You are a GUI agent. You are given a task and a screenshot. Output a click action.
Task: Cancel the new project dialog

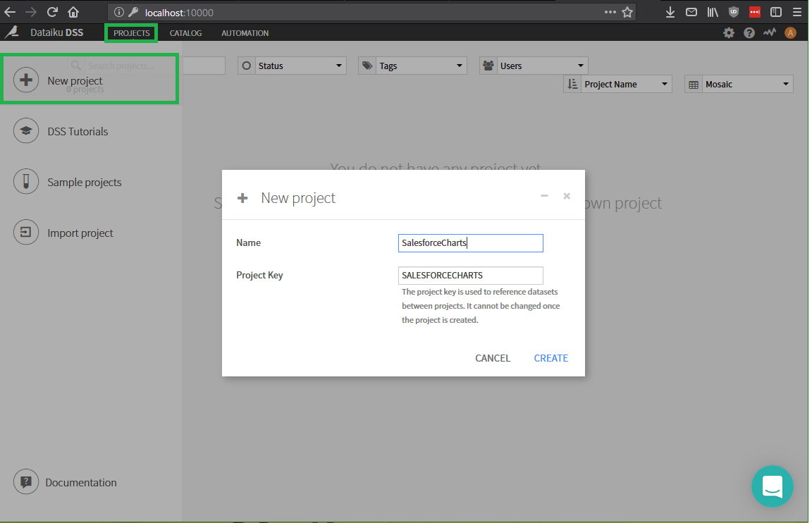[x=493, y=358]
